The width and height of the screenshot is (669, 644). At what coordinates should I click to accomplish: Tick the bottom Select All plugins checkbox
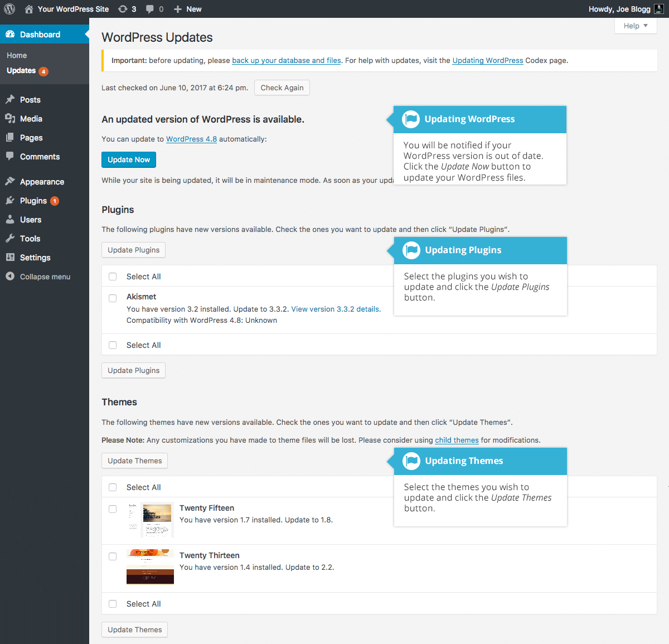pos(113,345)
